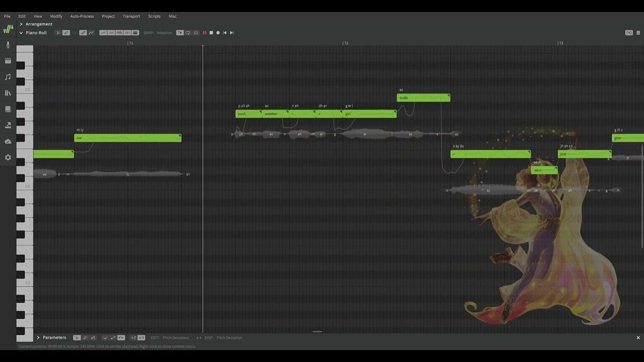Switch to note editing mode icon
Screen dimensions: 644x362
[83, 33]
